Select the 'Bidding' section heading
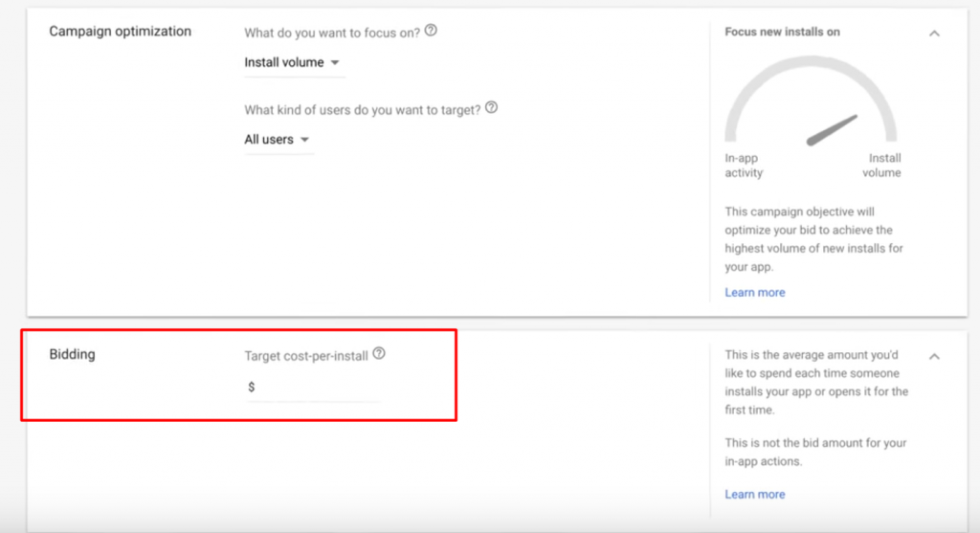The height and width of the screenshot is (533, 980). [72, 355]
